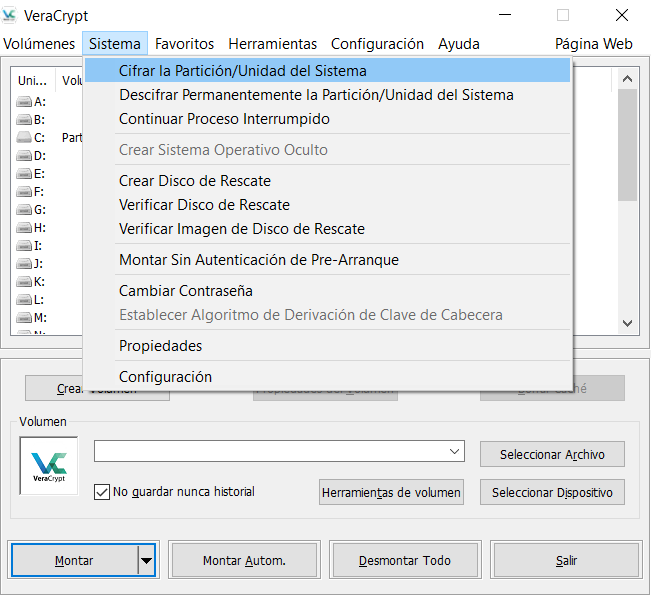Screen dimensions: 651x596
Task: Choose Propiedades in Sistema menu
Action: (327, 346)
